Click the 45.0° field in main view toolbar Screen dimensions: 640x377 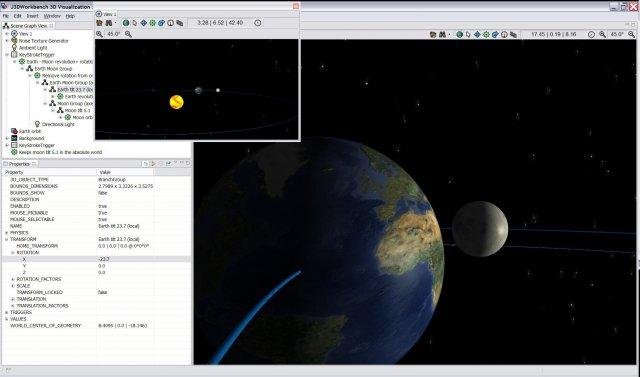pyautogui.click(x=617, y=35)
